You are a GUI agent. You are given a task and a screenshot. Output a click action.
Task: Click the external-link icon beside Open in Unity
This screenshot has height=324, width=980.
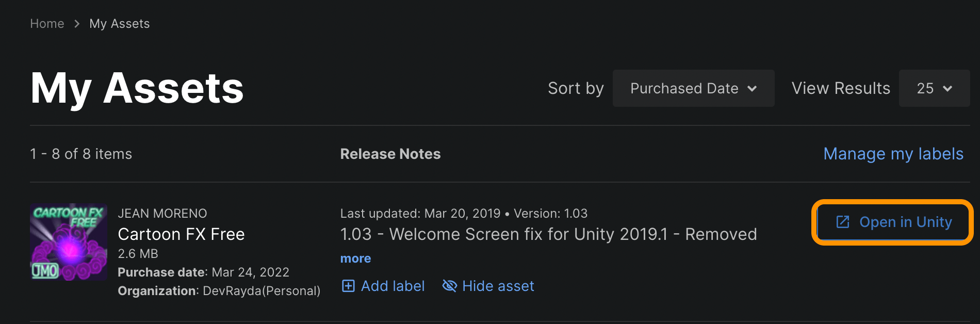tap(842, 222)
